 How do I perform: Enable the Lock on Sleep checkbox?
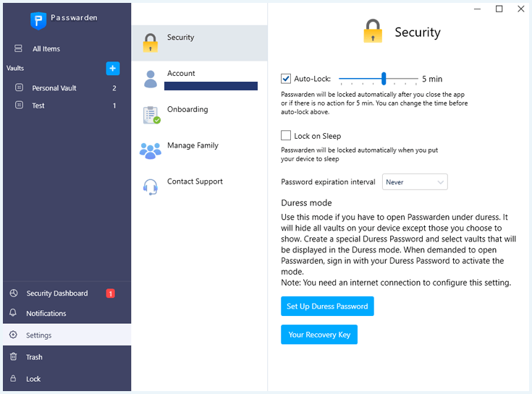coord(286,135)
